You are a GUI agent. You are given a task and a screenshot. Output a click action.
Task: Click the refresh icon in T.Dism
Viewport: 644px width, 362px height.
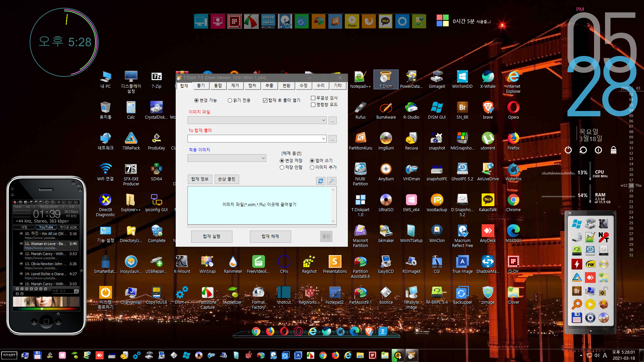[321, 181]
